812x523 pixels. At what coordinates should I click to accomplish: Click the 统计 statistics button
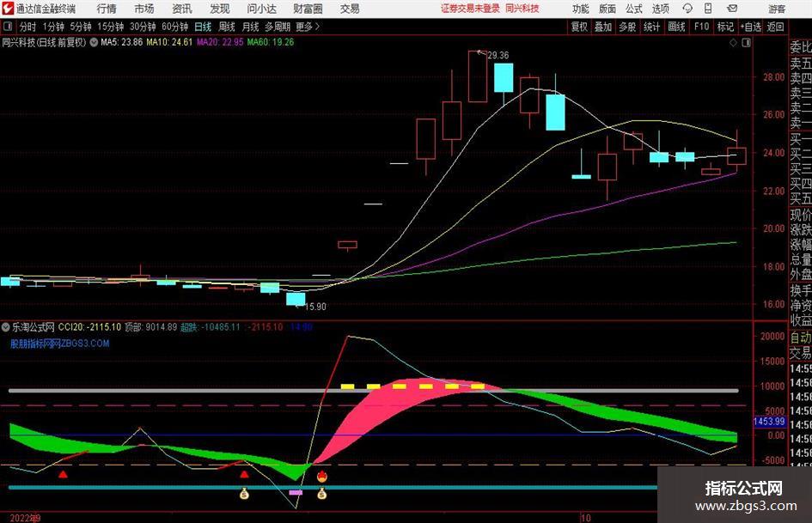[x=651, y=27]
